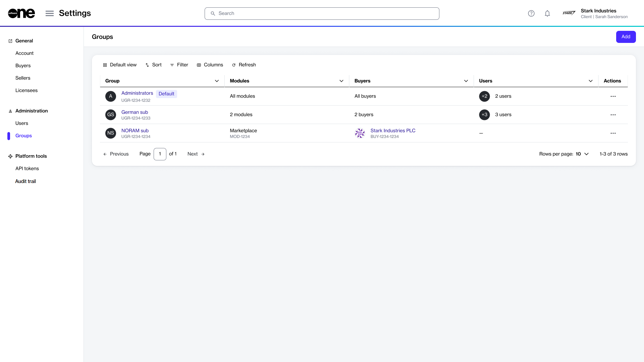Click the help question mark icon
Image resolution: width=644 pixels, height=362 pixels.
tap(531, 13)
